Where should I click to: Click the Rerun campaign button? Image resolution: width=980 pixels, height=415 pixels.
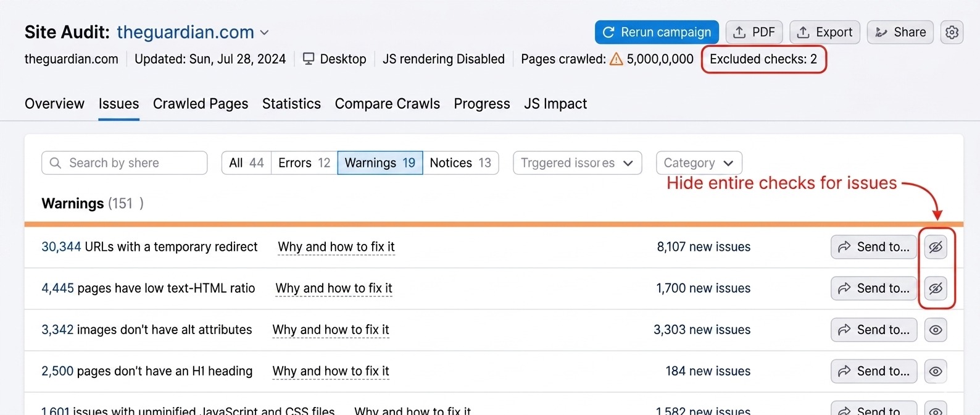(x=657, y=32)
